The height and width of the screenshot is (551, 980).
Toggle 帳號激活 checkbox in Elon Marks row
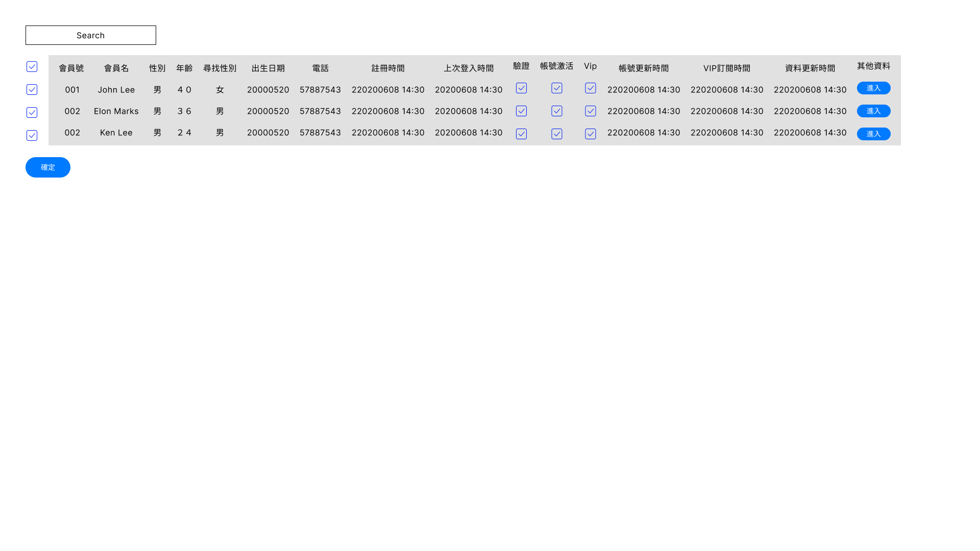(x=557, y=111)
